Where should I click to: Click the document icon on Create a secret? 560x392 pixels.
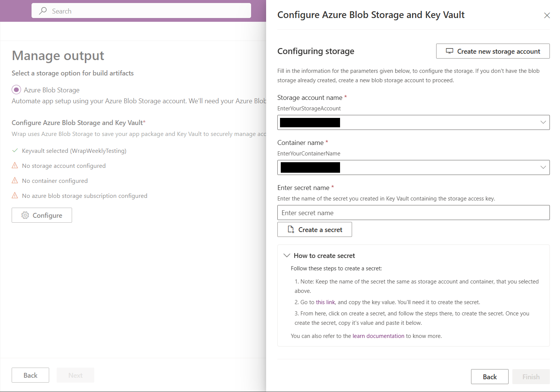coord(291,229)
